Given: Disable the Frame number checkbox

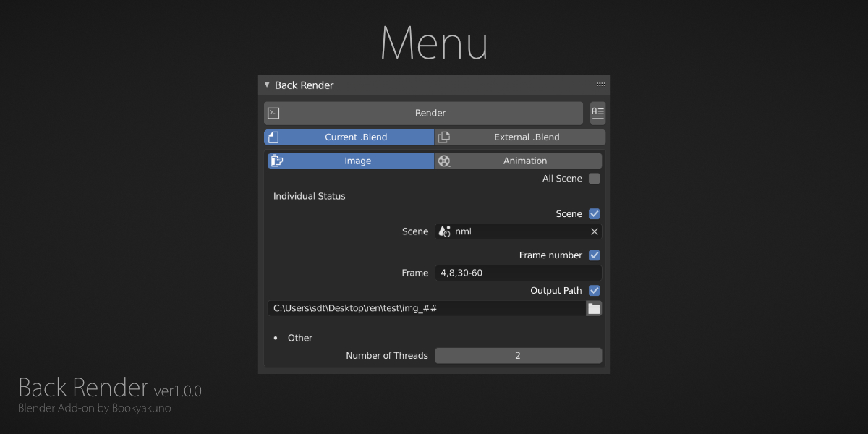Looking at the screenshot, I should coord(594,255).
